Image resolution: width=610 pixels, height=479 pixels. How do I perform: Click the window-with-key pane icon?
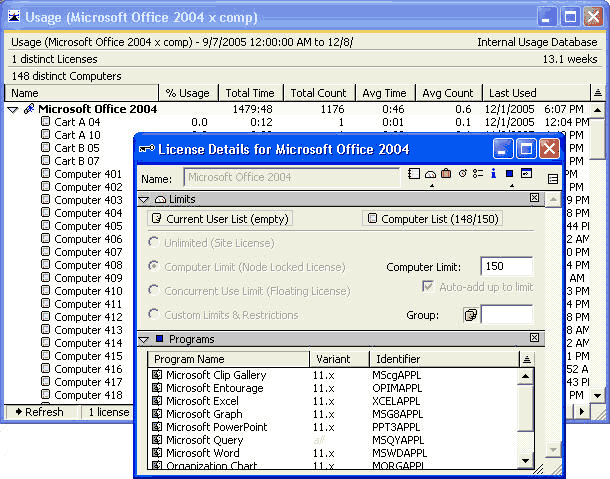click(526, 174)
